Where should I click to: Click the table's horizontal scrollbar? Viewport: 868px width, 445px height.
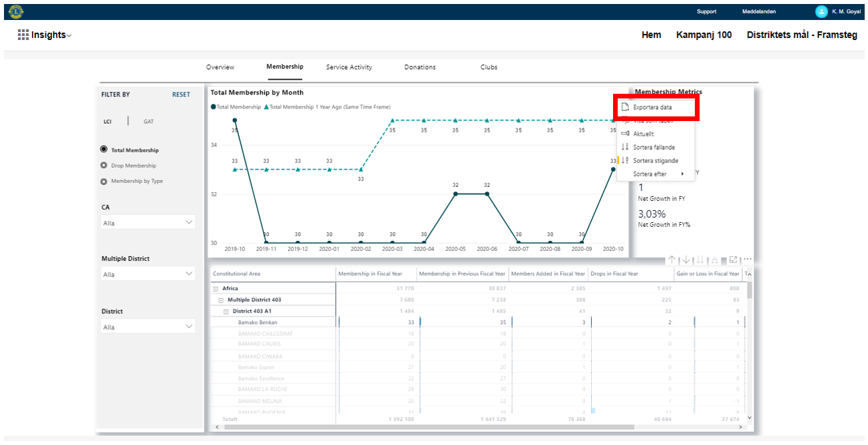pos(426,426)
